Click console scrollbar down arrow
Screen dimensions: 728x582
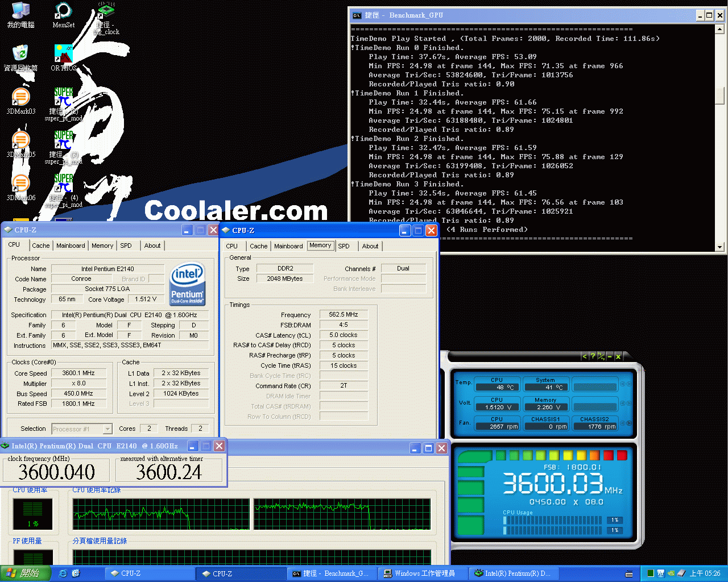pyautogui.click(x=719, y=247)
